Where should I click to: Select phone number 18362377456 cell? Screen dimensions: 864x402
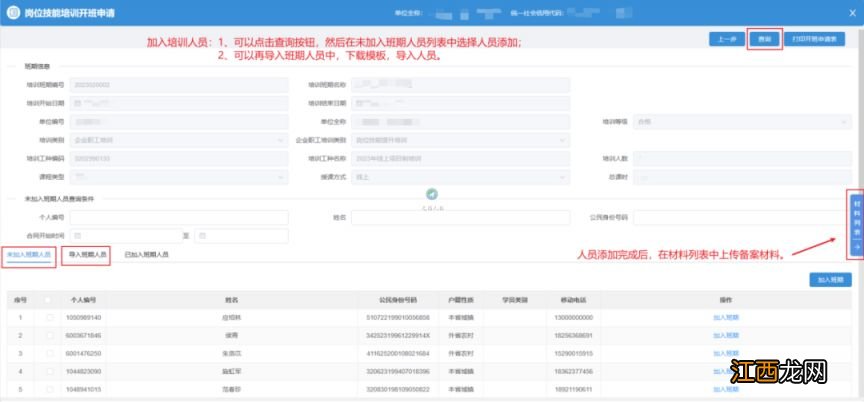[x=574, y=372]
